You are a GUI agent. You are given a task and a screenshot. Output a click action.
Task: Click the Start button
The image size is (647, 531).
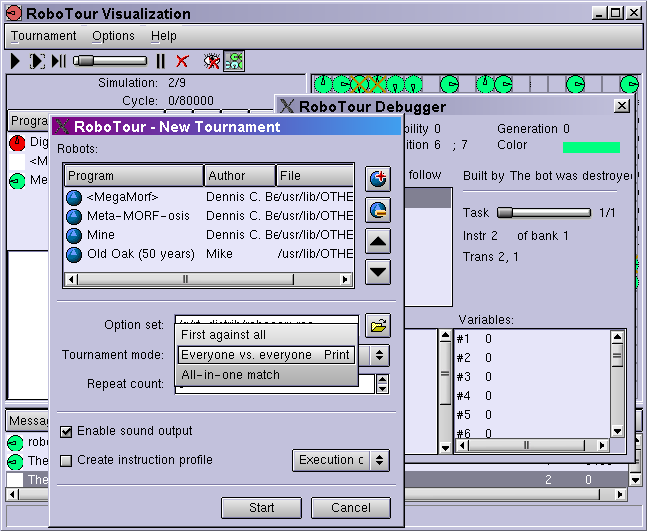[261, 507]
